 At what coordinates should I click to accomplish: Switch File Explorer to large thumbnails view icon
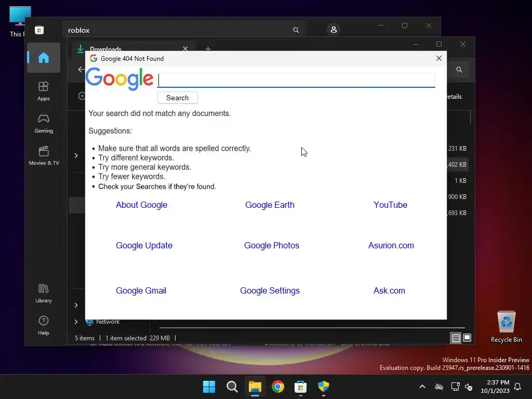tap(467, 338)
